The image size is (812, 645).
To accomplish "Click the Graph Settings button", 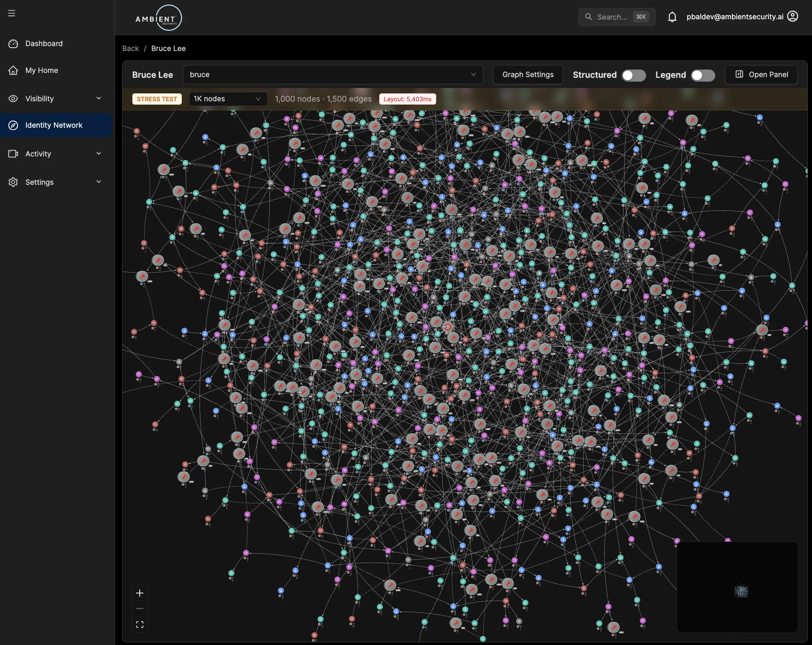I will click(528, 75).
